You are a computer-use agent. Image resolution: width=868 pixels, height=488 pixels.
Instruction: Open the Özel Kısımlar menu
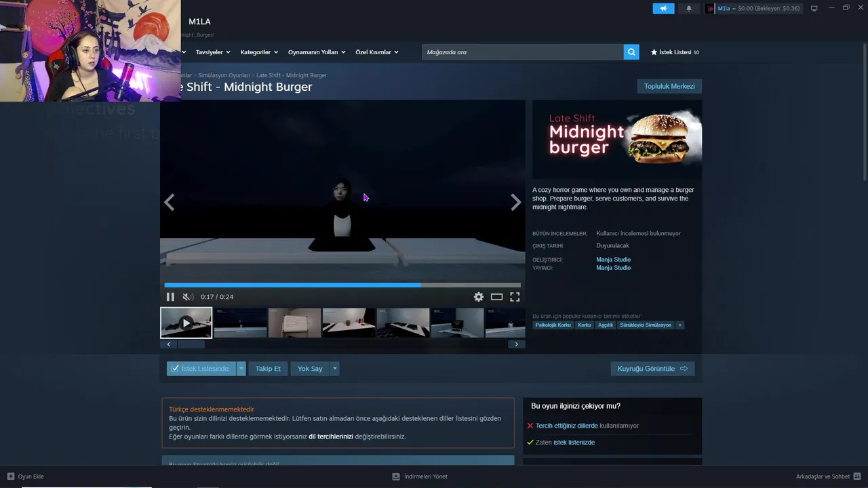[x=377, y=52]
